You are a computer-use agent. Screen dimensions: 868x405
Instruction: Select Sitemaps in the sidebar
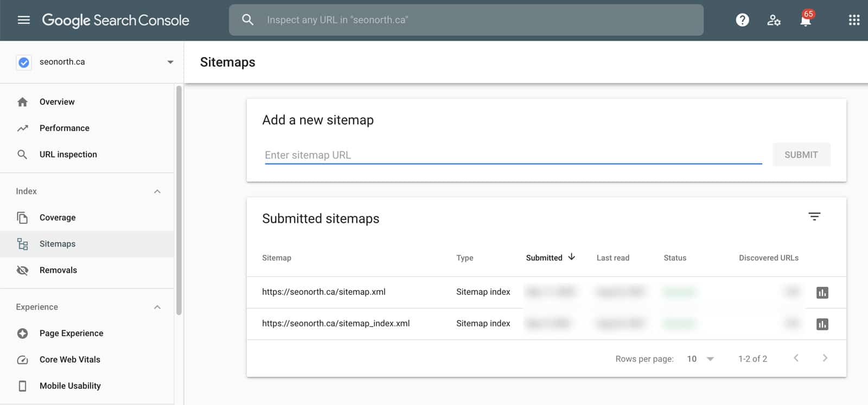(87, 244)
